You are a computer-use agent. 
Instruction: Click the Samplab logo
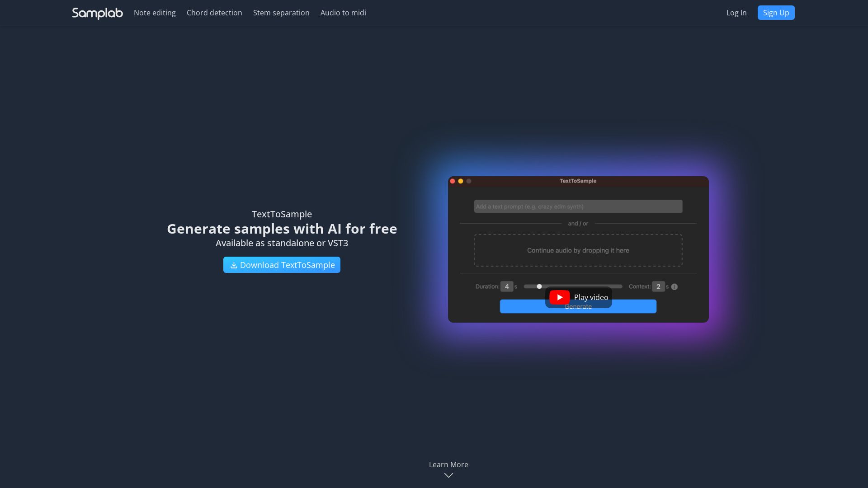(97, 13)
